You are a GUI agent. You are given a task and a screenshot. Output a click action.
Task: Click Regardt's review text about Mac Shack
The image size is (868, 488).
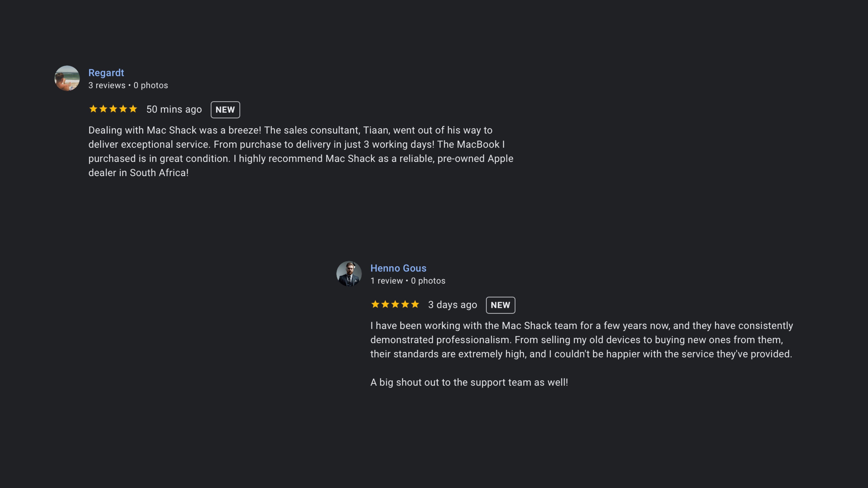pos(301,151)
